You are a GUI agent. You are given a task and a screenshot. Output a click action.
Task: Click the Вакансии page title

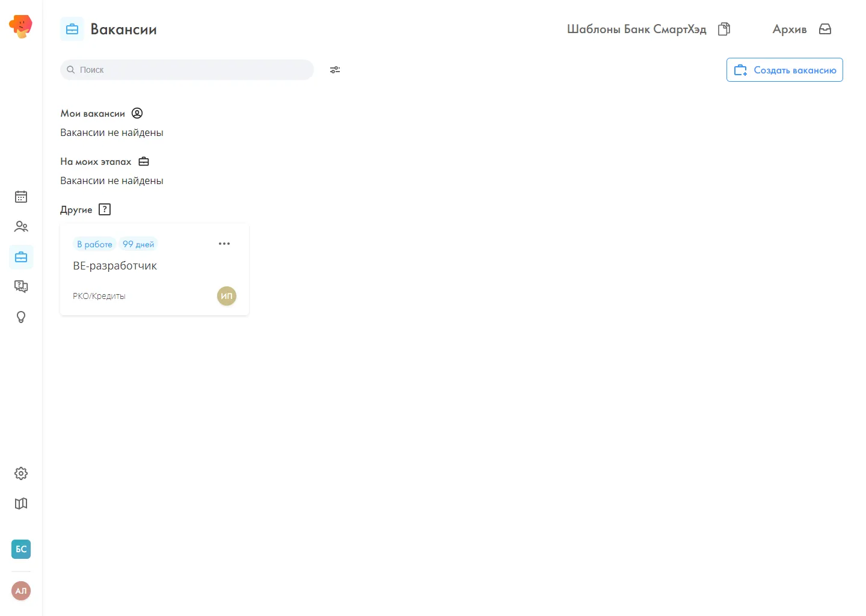pos(124,29)
